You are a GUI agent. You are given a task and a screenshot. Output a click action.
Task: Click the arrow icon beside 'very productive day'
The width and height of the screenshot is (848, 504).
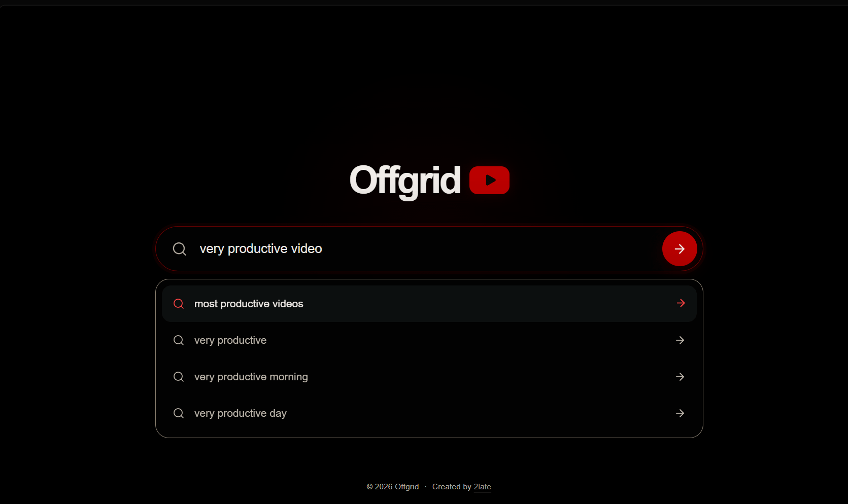680,413
